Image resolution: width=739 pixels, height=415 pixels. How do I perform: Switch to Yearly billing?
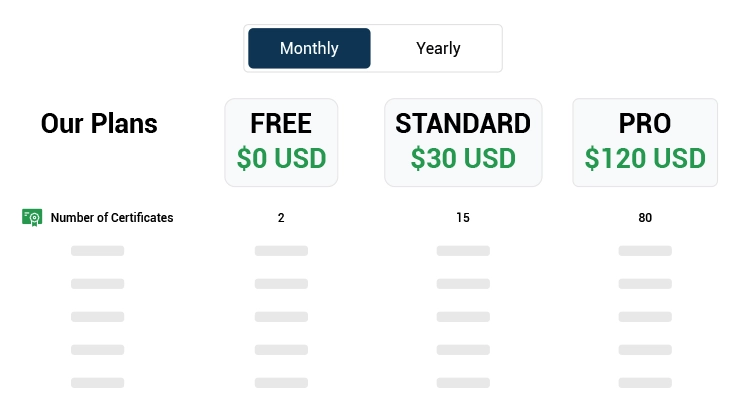(438, 48)
